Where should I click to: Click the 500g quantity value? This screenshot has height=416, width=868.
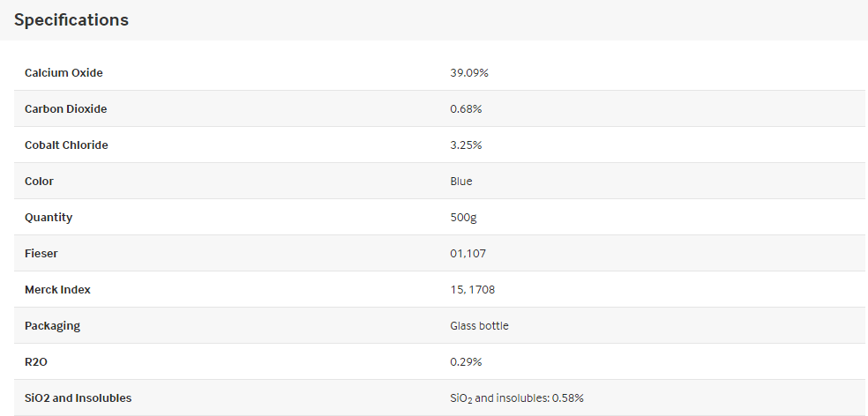tap(463, 218)
